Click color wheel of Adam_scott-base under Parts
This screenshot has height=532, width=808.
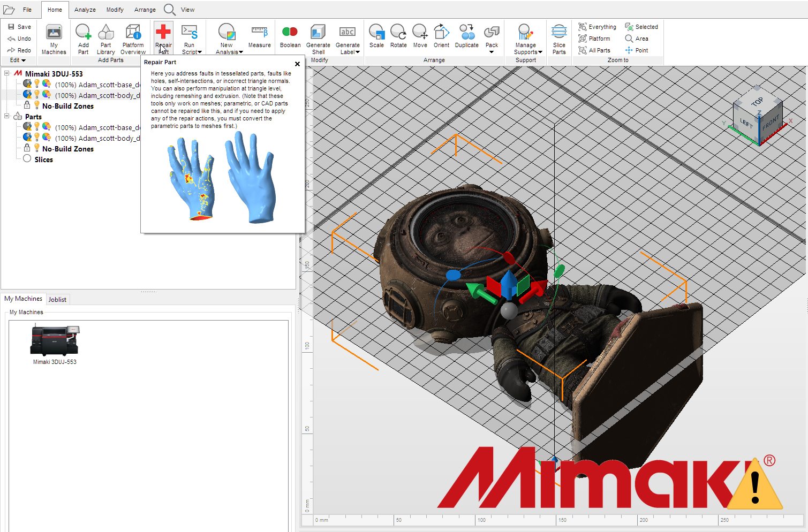click(47, 126)
